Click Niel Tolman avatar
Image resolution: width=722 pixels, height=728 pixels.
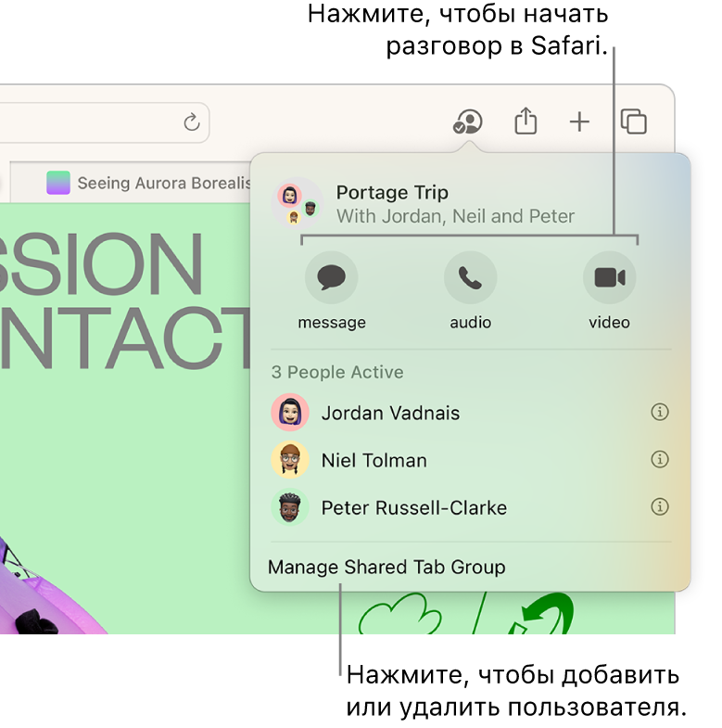click(290, 460)
